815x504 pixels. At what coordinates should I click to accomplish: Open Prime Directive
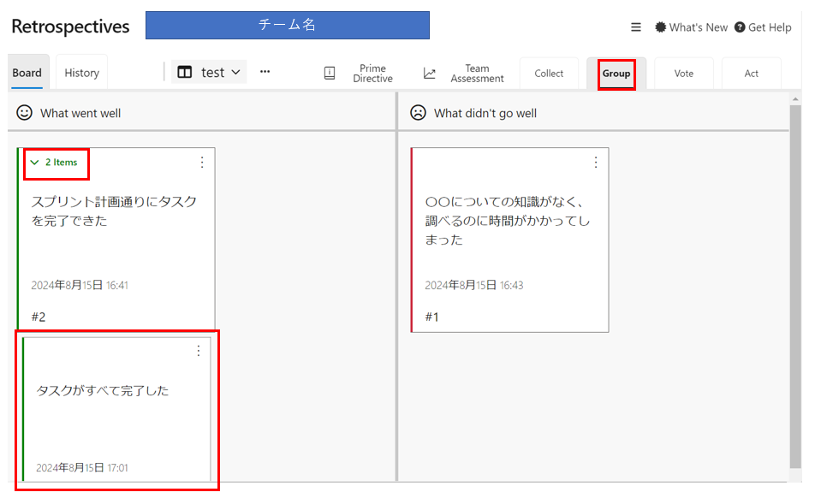(x=372, y=74)
